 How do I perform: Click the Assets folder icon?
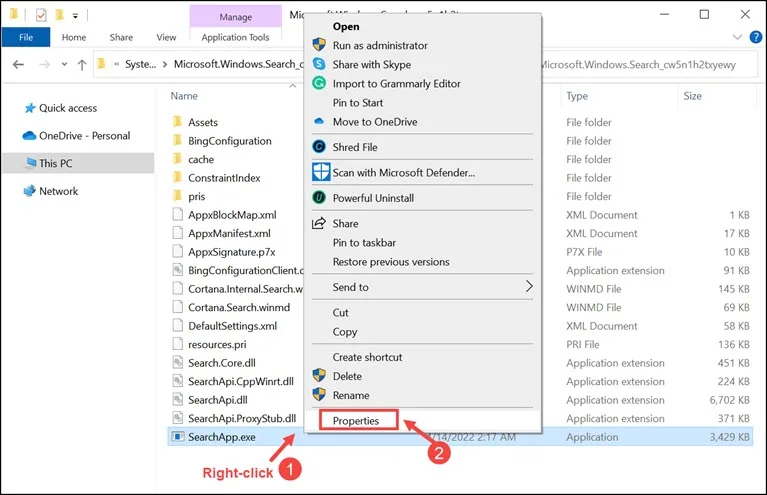tap(178, 121)
